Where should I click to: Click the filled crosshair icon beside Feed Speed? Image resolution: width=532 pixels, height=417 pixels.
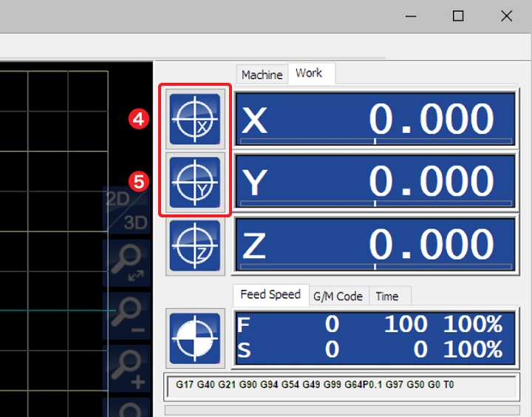195,337
